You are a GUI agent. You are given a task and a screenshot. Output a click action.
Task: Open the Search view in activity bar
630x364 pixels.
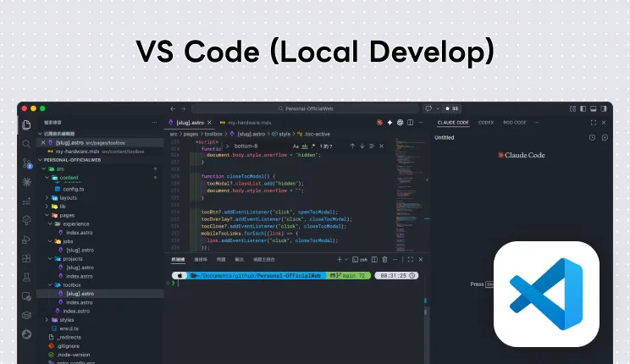[x=26, y=144]
